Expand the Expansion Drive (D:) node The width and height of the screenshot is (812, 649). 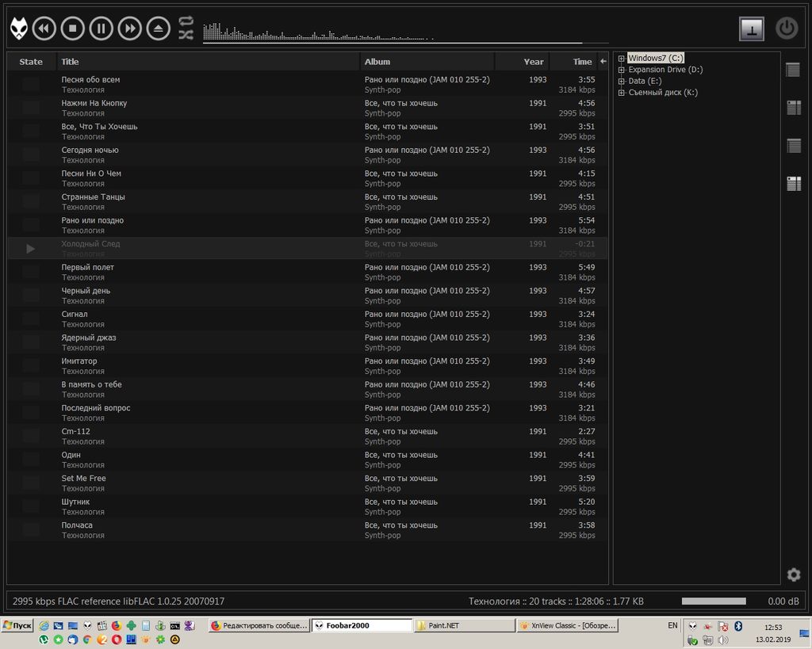pyautogui.click(x=622, y=70)
